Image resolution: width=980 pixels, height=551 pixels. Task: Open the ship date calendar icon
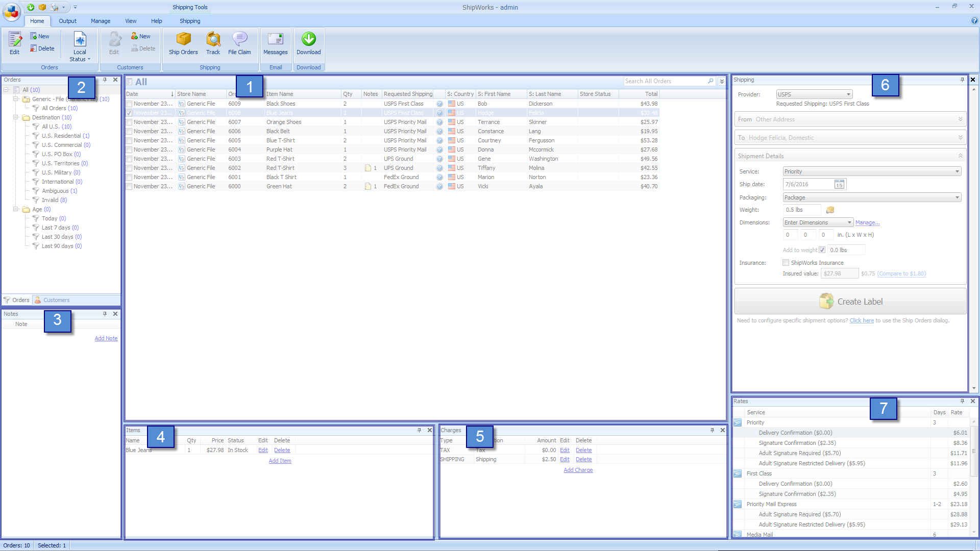point(839,185)
